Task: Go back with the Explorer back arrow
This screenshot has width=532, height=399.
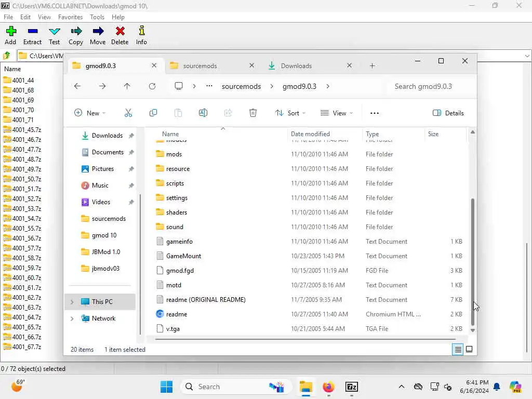Action: tap(77, 86)
